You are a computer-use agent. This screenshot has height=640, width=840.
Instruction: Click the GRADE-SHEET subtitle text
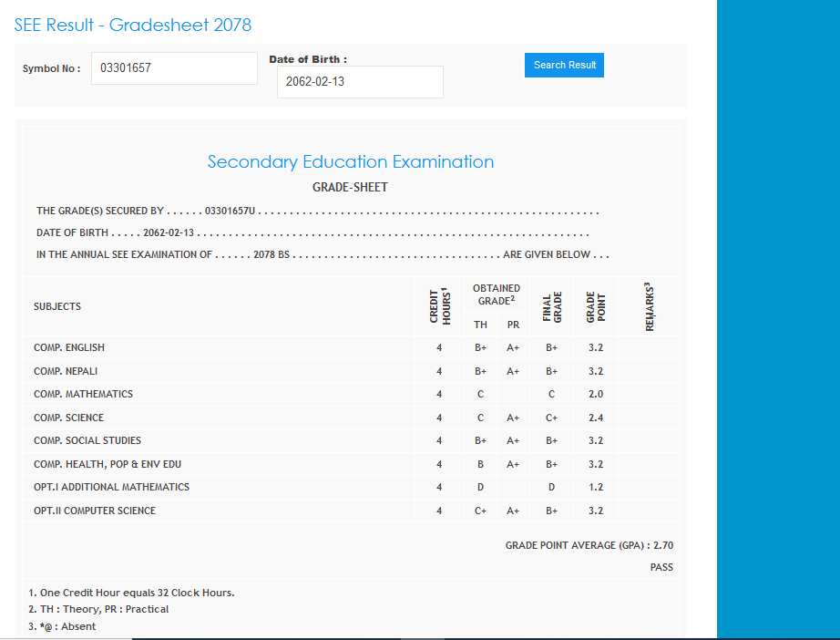pyautogui.click(x=350, y=188)
